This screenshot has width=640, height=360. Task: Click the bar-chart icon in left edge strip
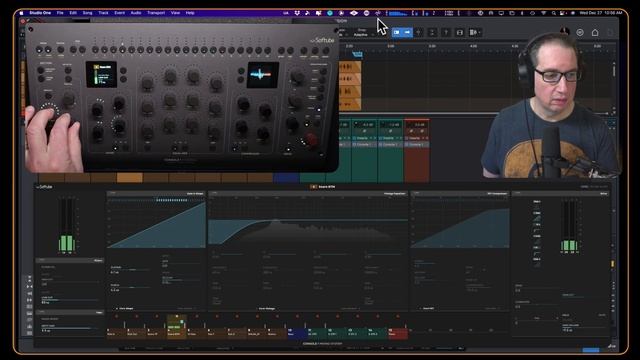coord(29,326)
